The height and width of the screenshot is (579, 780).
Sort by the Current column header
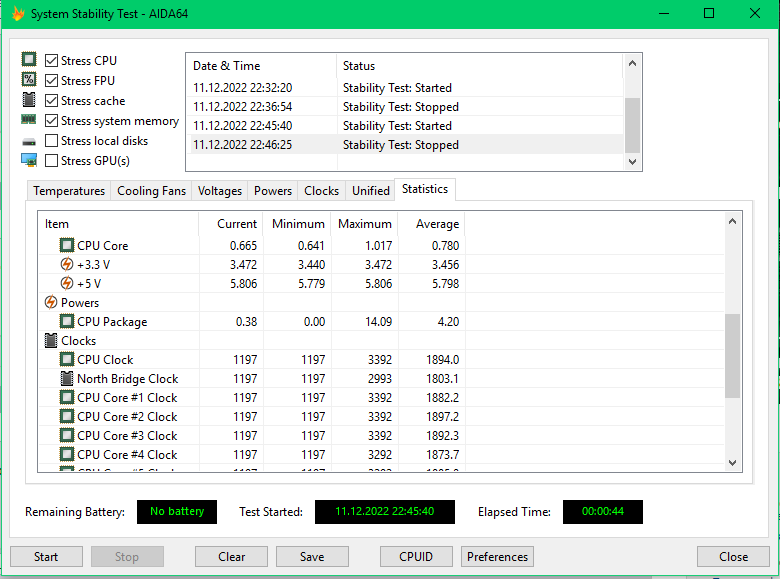[231, 224]
